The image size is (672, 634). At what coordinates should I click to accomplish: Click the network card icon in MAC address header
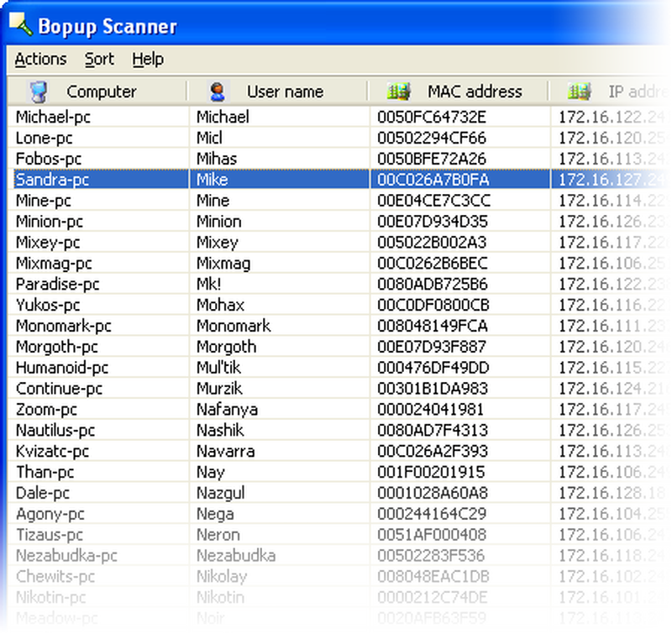[x=398, y=92]
